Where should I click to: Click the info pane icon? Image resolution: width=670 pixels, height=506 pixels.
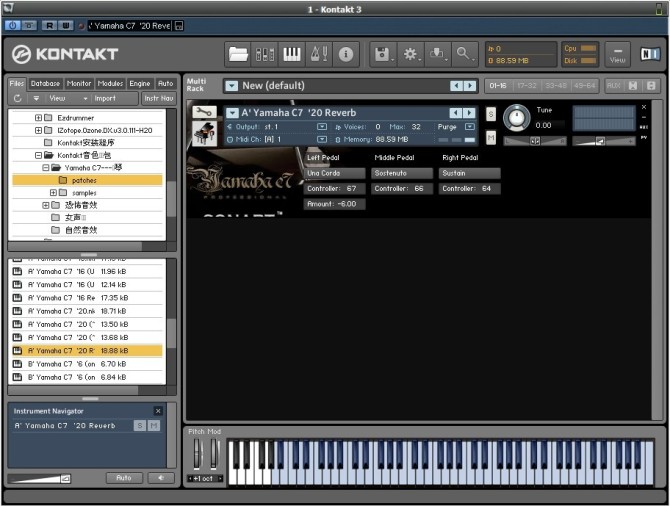(x=346, y=54)
